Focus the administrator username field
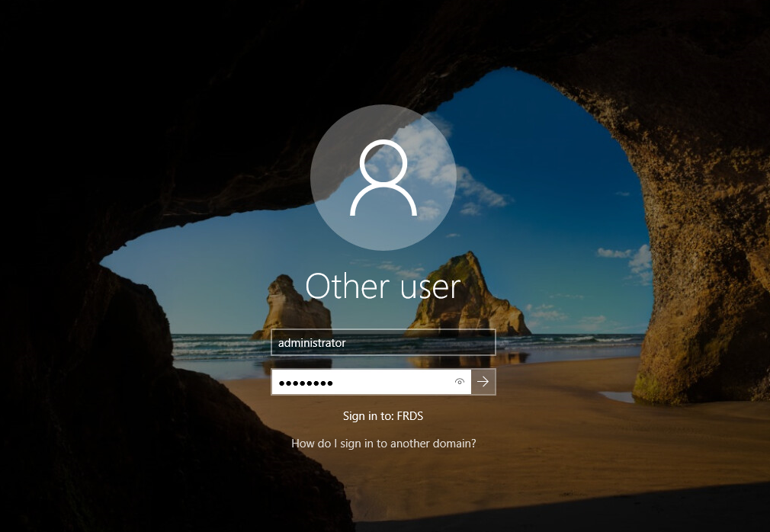This screenshot has width=770, height=532. [383, 342]
